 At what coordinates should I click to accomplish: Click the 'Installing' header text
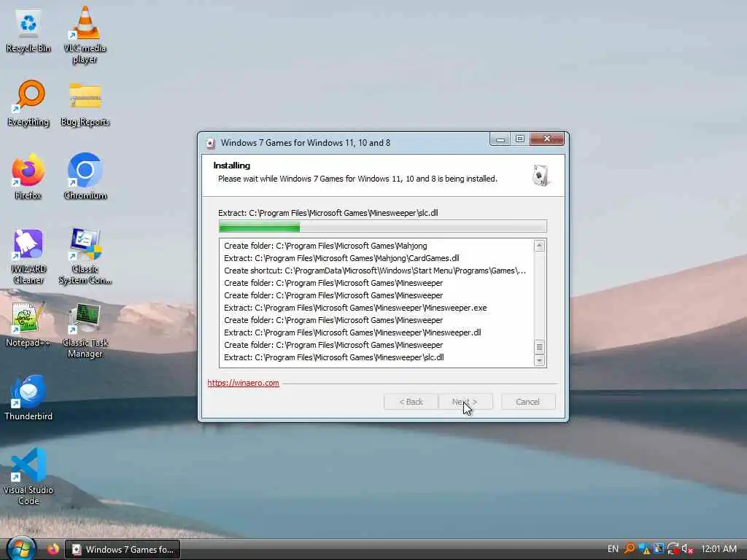coord(231,166)
